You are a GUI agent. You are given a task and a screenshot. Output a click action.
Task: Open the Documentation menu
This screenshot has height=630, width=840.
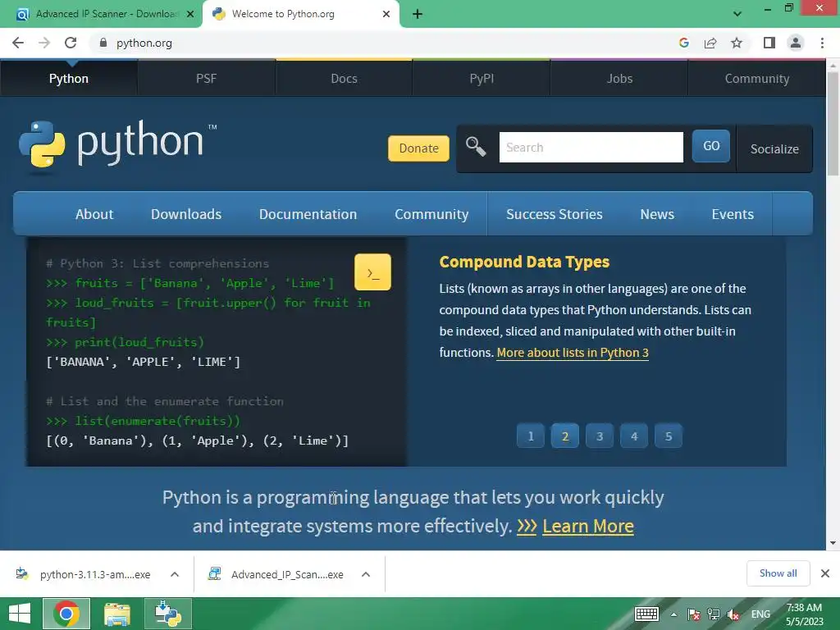(308, 214)
